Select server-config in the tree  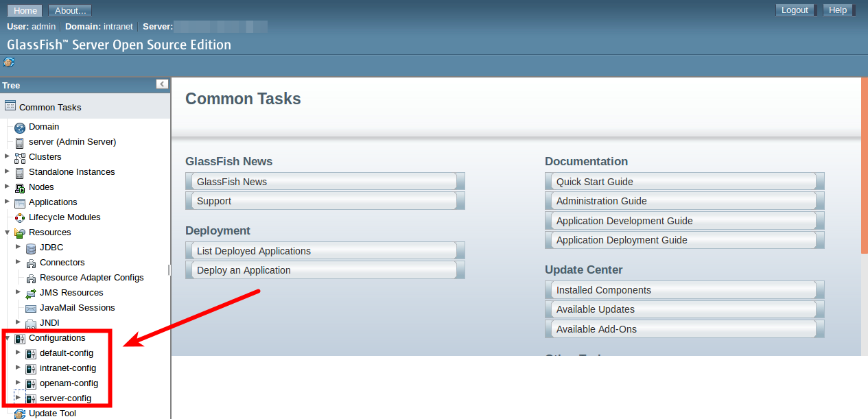[x=65, y=398]
